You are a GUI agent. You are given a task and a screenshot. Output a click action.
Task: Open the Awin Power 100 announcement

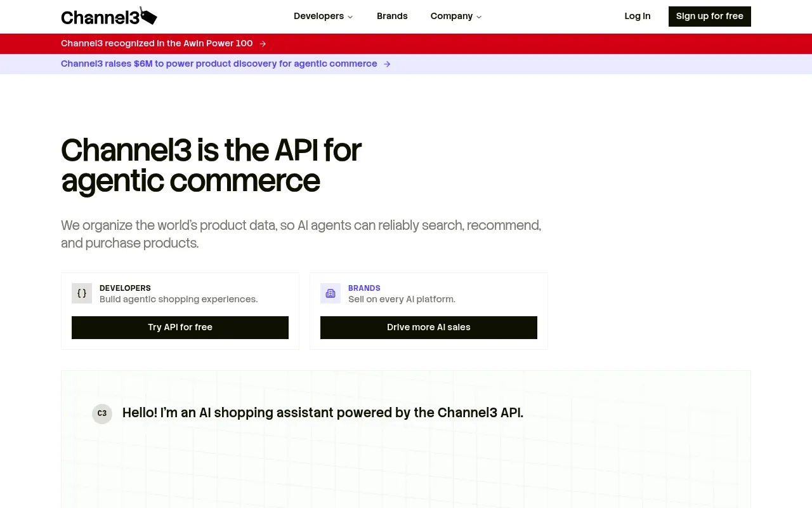[157, 44]
